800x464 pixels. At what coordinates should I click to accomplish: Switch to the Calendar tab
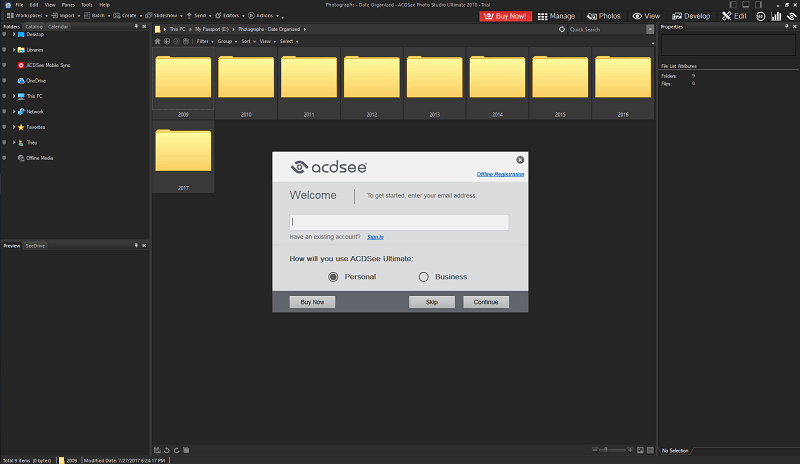click(58, 27)
